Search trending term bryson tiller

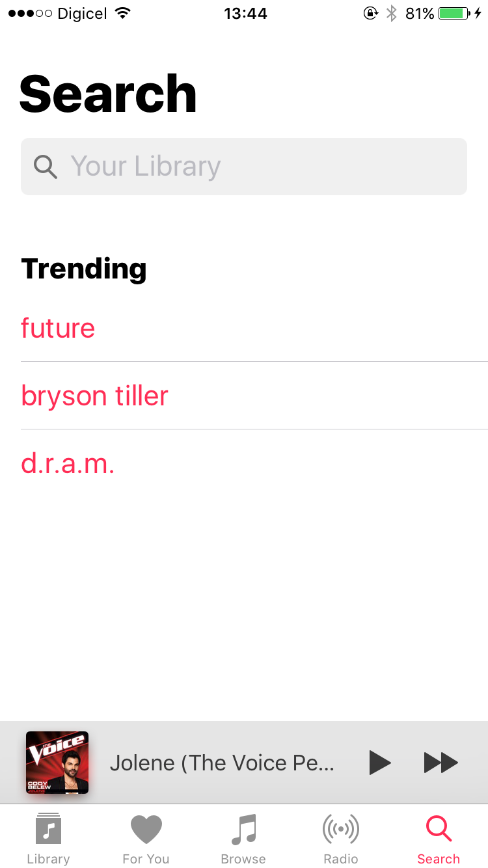click(94, 396)
